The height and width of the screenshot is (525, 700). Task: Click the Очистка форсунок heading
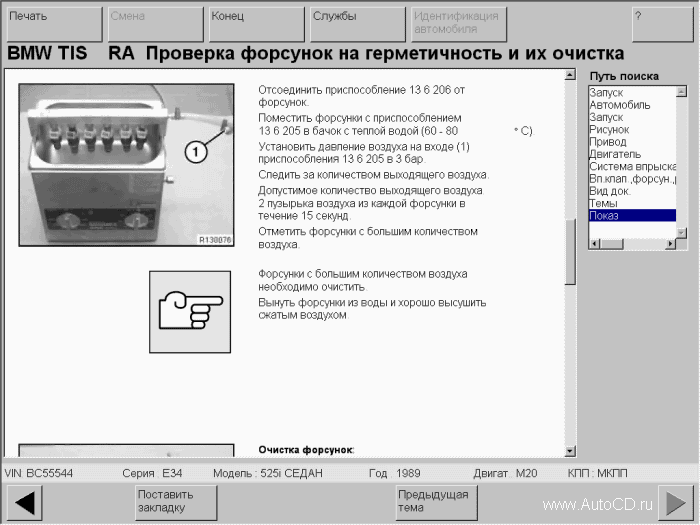click(x=306, y=450)
